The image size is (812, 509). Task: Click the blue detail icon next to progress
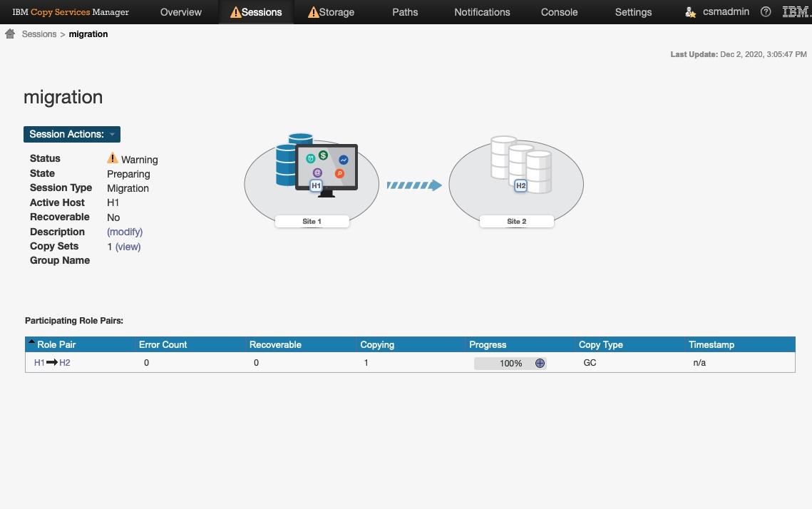tap(540, 363)
